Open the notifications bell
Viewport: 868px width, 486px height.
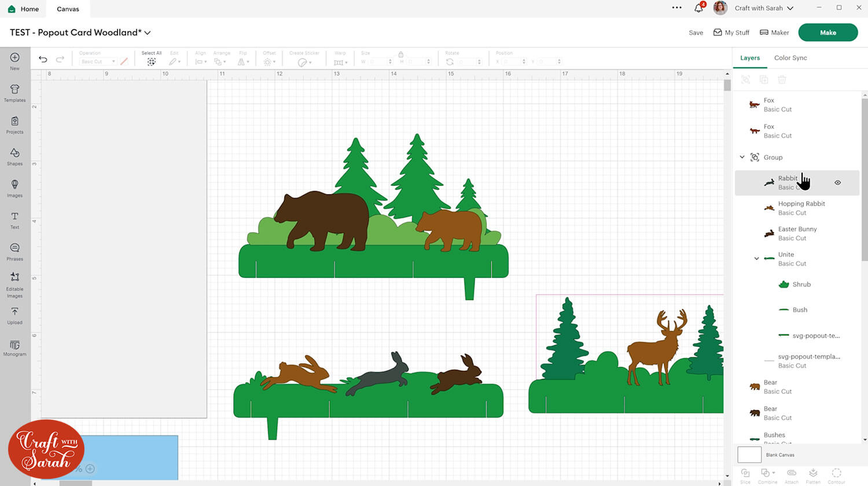click(x=698, y=8)
